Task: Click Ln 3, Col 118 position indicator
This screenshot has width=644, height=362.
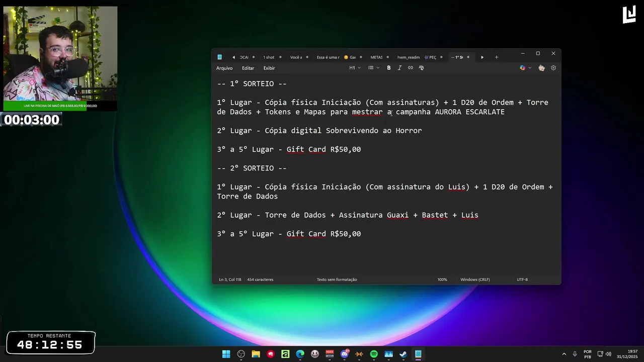Action: point(230,280)
